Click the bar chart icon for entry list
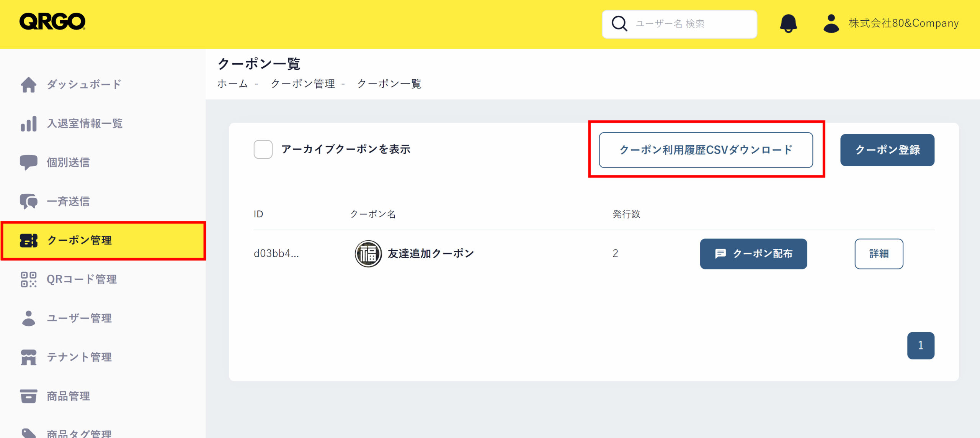 tap(29, 124)
